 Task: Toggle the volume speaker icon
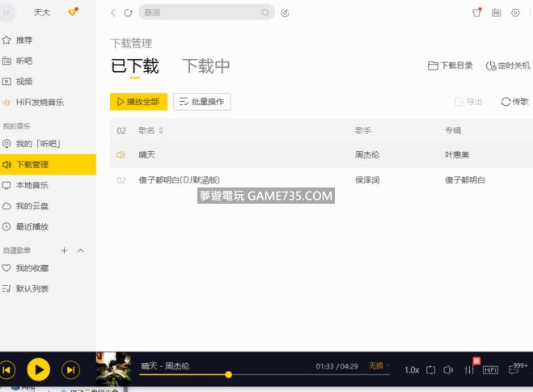tap(450, 369)
